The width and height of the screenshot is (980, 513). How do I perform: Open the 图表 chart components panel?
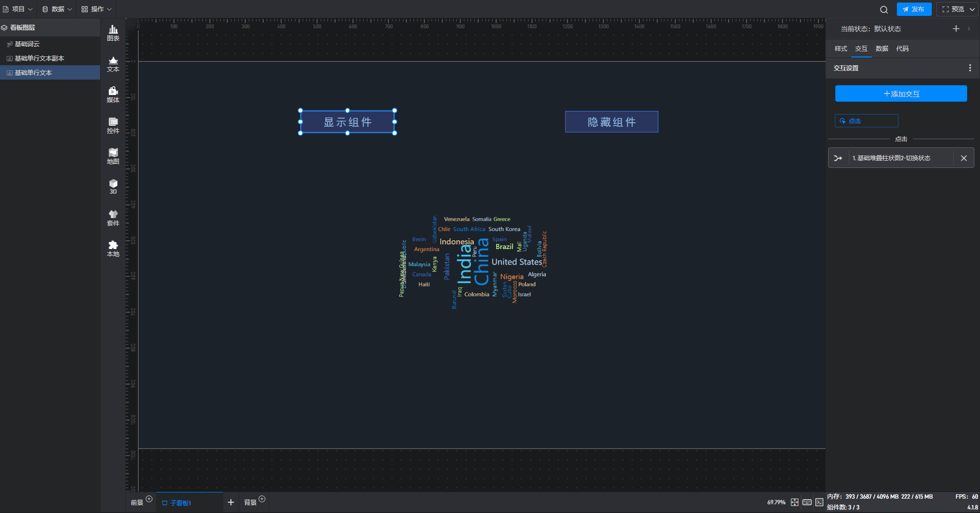113,33
